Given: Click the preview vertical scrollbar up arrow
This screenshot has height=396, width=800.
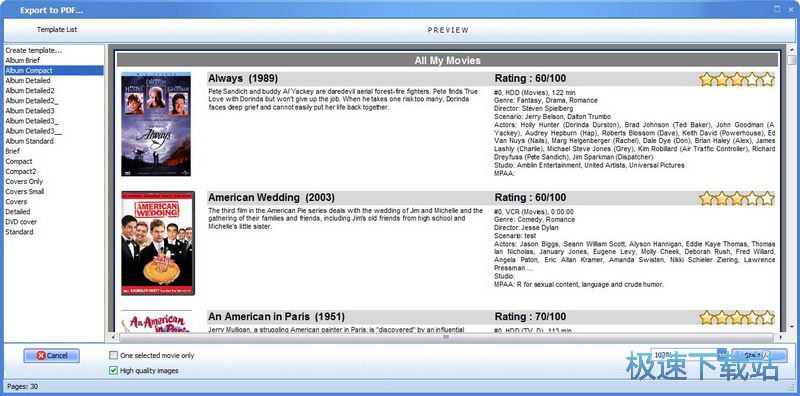Looking at the screenshot, I should 791,50.
